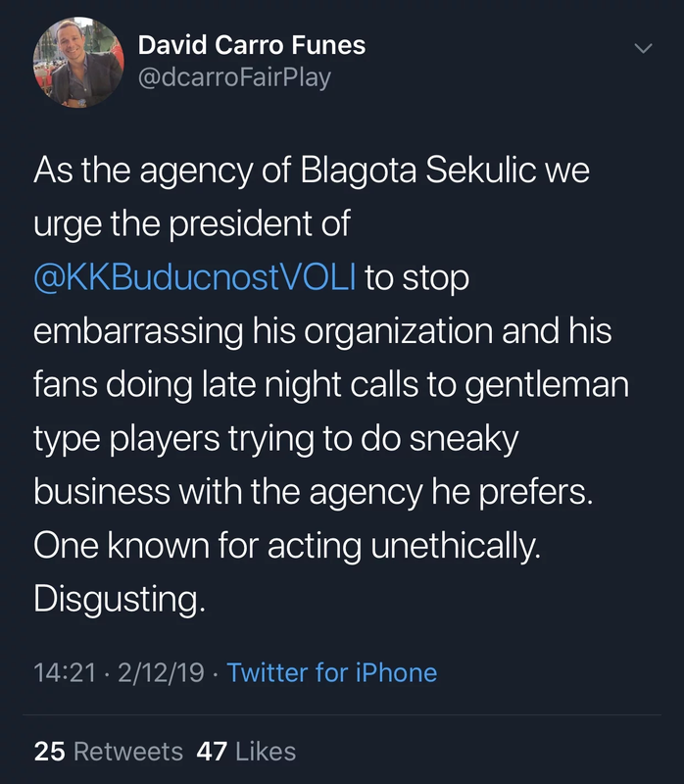
Task: Expand the tweet options chevron
Action: pos(643,48)
